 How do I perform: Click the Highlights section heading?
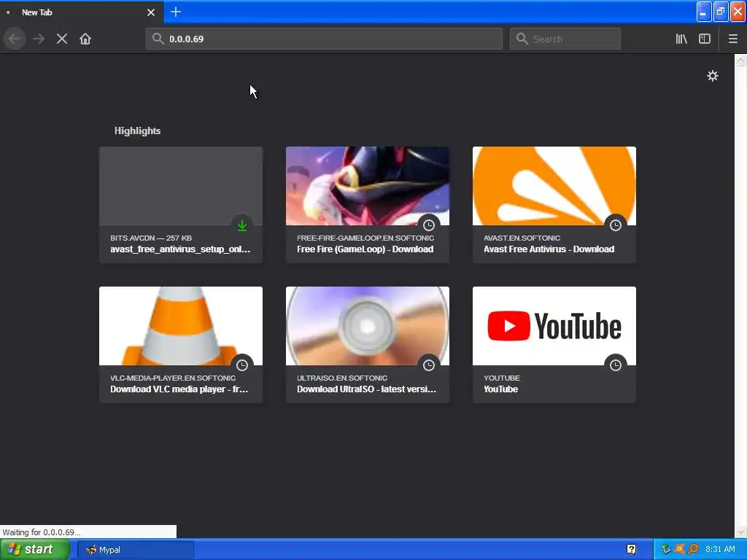click(137, 131)
